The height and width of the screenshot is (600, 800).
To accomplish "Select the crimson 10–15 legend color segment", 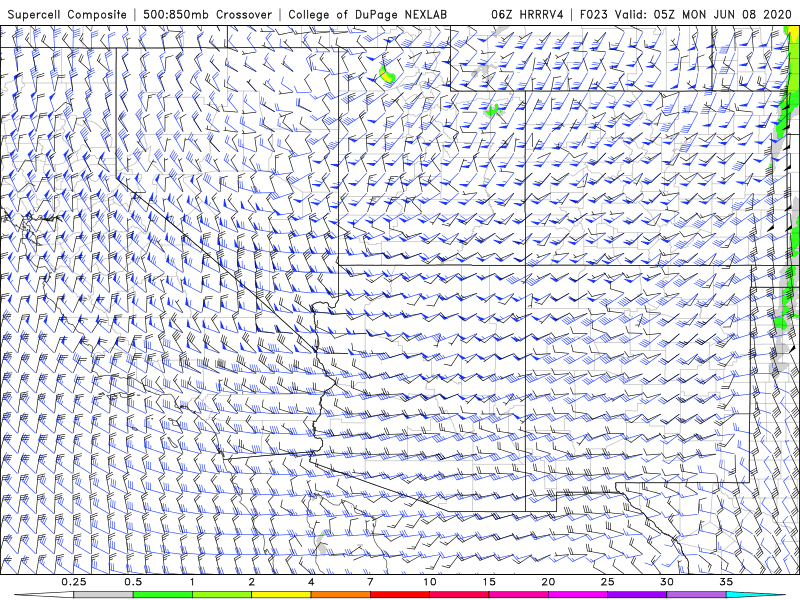I will click(x=459, y=595).
